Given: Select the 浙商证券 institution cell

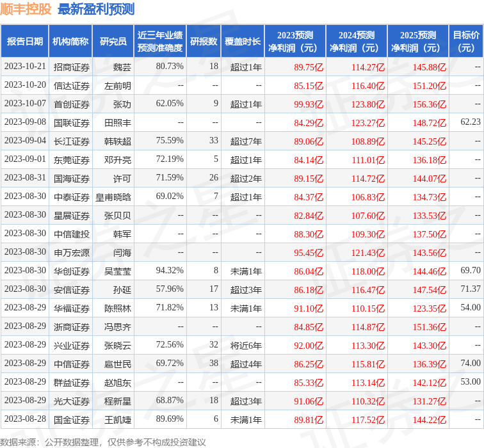Looking at the screenshot, I should tap(72, 327).
